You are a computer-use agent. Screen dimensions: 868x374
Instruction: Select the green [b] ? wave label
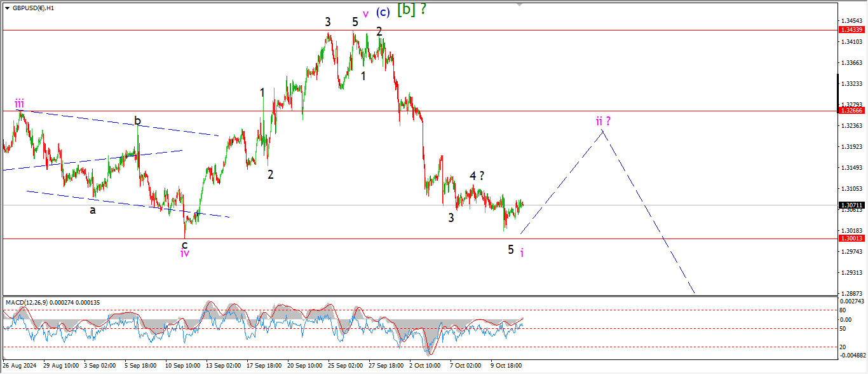tap(411, 10)
